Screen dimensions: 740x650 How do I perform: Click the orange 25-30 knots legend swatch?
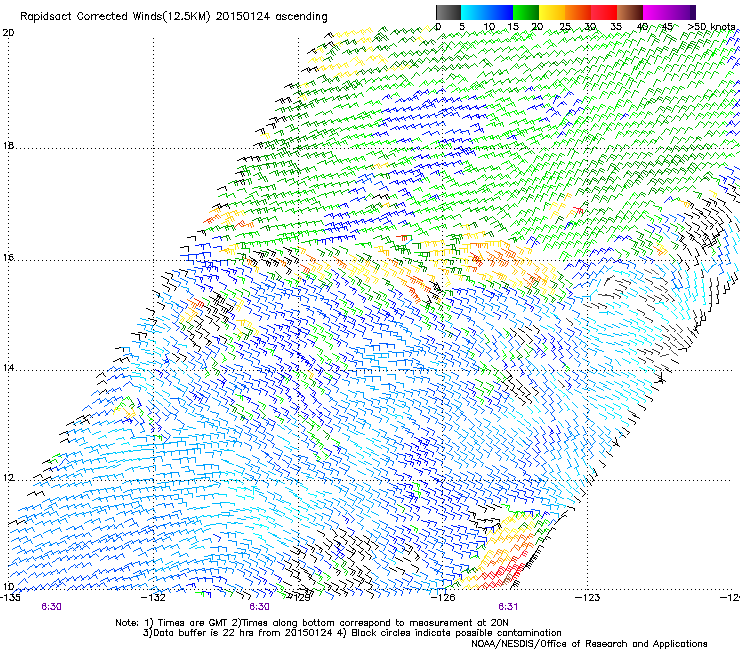578,12
